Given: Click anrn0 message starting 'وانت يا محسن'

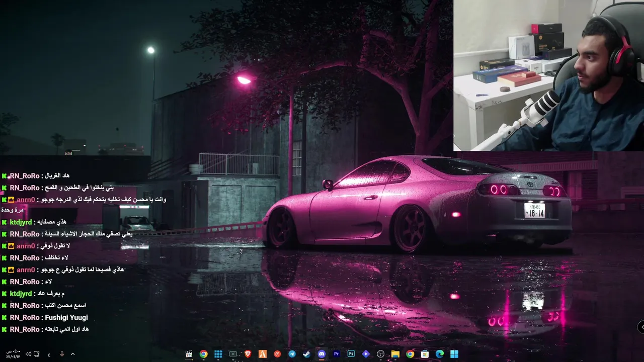Looking at the screenshot, I should pyautogui.click(x=84, y=204).
